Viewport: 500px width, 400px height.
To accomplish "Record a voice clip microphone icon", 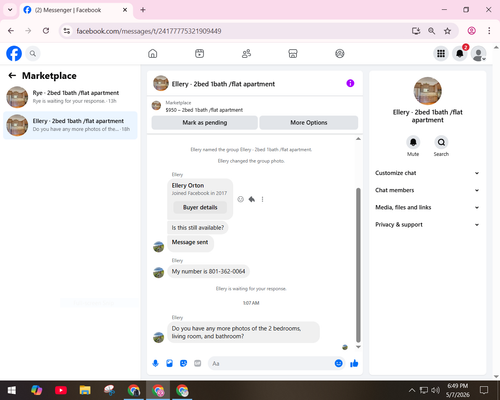I will click(155, 363).
